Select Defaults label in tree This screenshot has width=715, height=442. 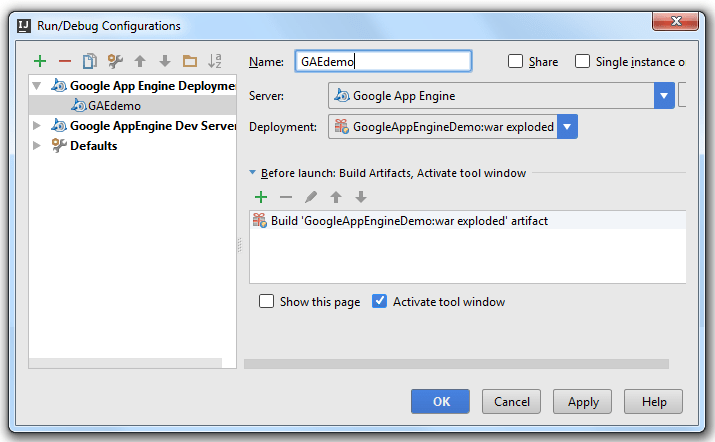(x=93, y=146)
